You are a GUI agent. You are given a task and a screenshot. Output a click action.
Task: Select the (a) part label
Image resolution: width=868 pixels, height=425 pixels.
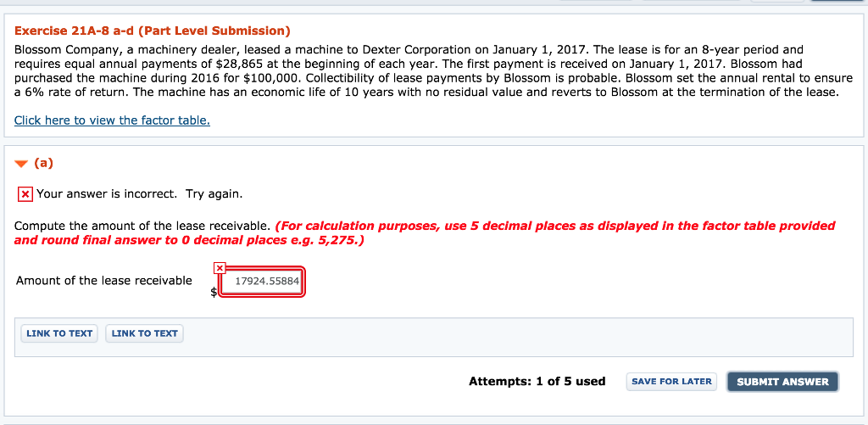43,164
